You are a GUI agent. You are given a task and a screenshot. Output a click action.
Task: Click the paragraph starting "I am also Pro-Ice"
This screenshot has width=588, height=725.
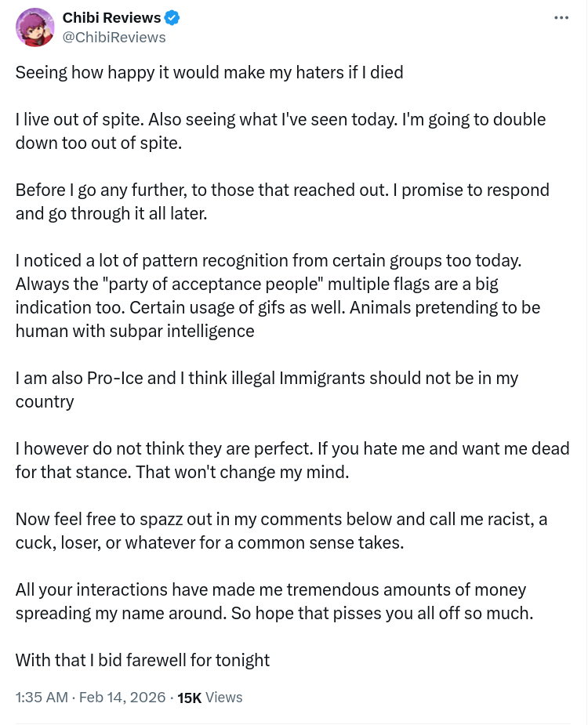pyautogui.click(x=267, y=378)
